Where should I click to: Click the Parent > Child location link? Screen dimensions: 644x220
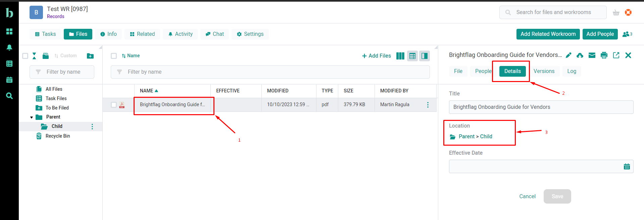(x=475, y=136)
